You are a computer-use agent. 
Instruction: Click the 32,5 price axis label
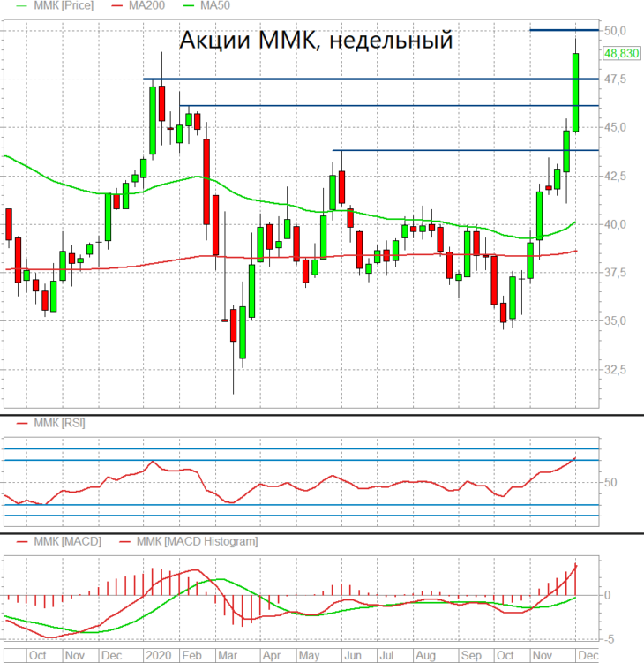coord(615,370)
